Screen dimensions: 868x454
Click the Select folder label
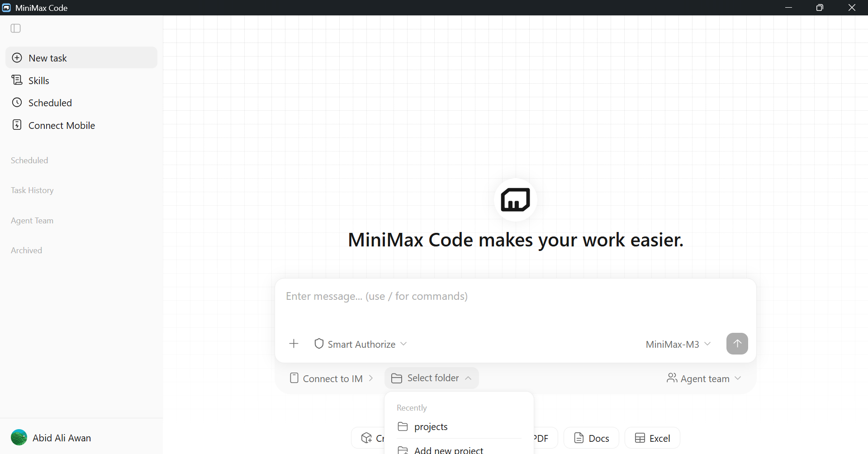click(x=433, y=378)
